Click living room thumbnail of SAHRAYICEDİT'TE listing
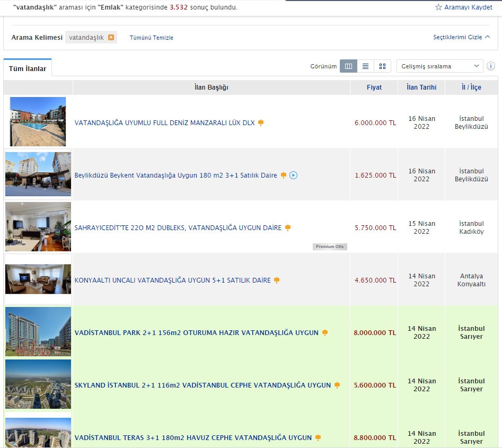502x448 pixels. click(x=38, y=226)
